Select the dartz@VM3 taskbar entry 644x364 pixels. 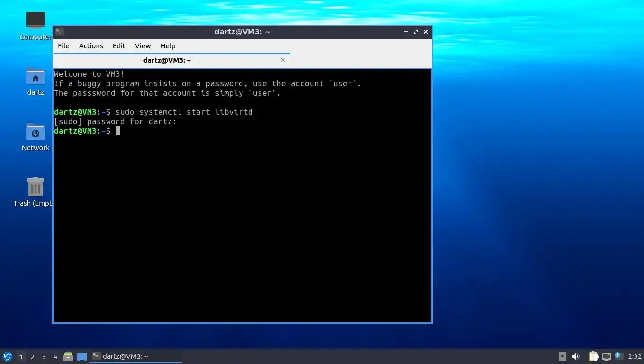coord(136,356)
